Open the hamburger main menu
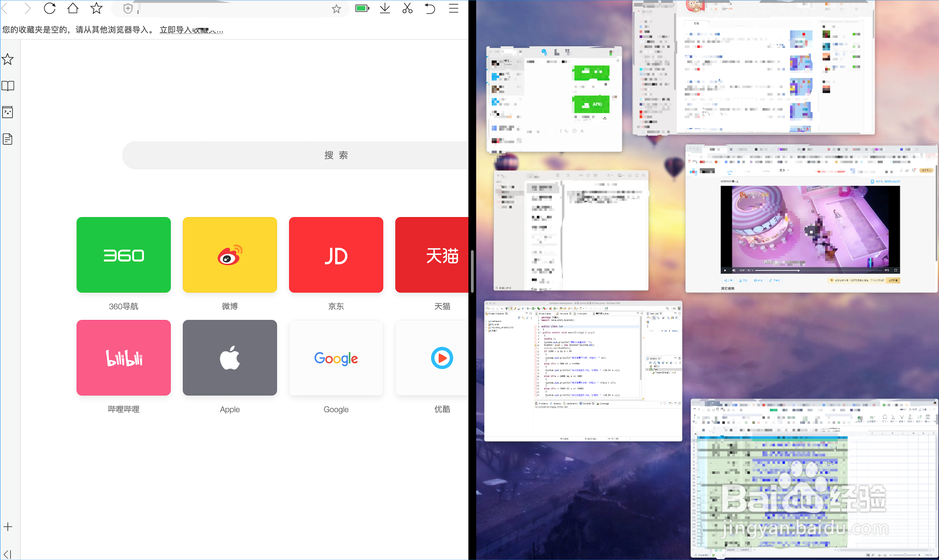 tap(453, 8)
